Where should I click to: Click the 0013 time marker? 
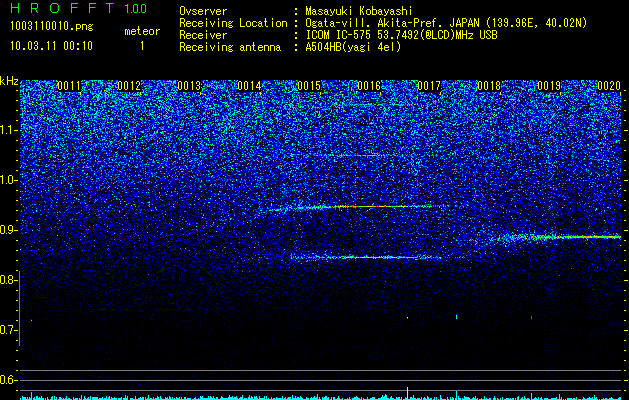(x=189, y=86)
